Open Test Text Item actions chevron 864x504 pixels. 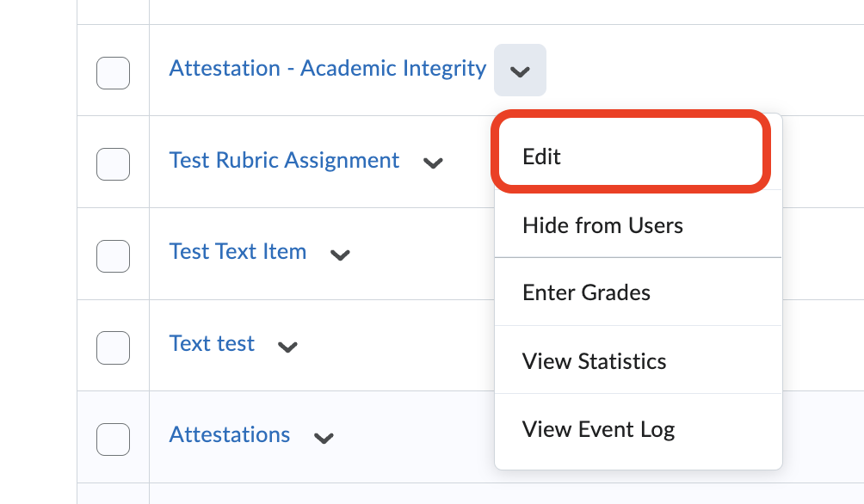click(x=341, y=254)
